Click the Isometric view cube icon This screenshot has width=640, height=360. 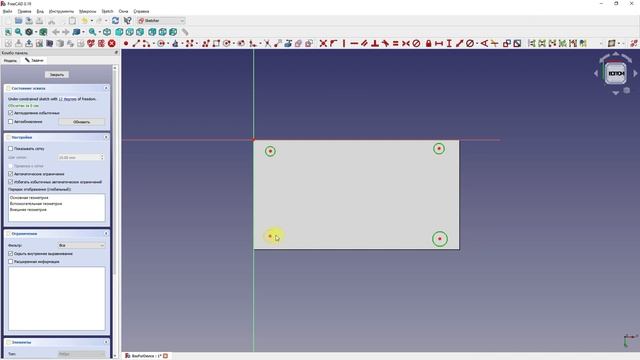pyautogui.click(x=107, y=32)
